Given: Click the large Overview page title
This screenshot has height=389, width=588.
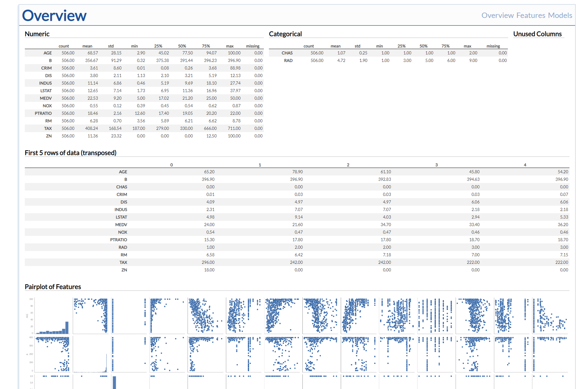Looking at the screenshot, I should (54, 15).
